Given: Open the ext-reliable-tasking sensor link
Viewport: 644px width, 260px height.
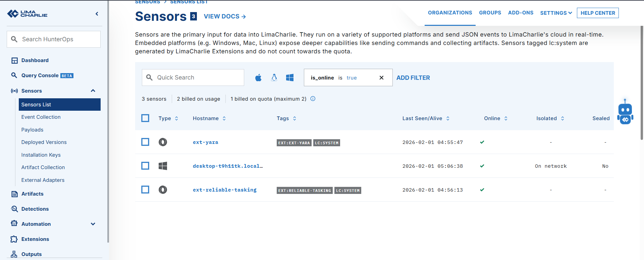Looking at the screenshot, I should 224,190.
